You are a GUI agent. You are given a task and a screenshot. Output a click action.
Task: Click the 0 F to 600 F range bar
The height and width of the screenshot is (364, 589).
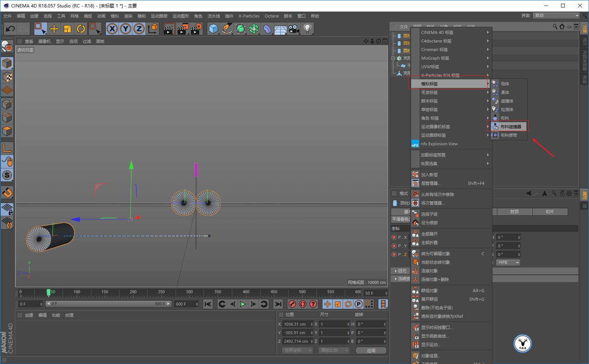click(108, 304)
